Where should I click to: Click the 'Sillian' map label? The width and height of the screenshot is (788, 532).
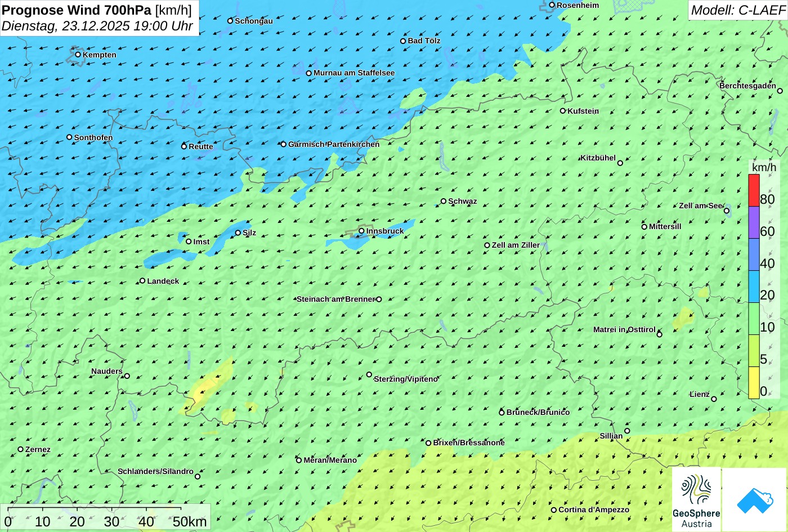click(x=611, y=436)
